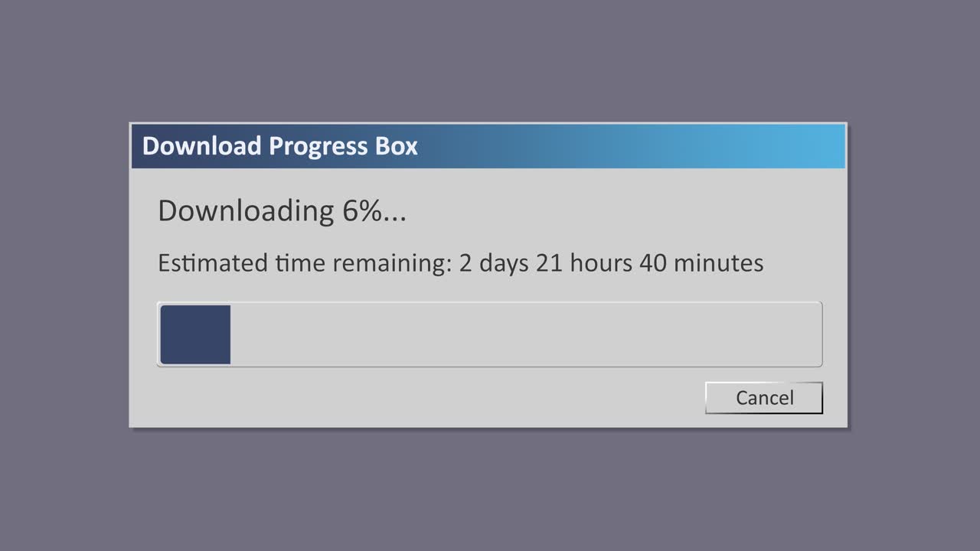Click the "6%" percentage value

pos(361,211)
